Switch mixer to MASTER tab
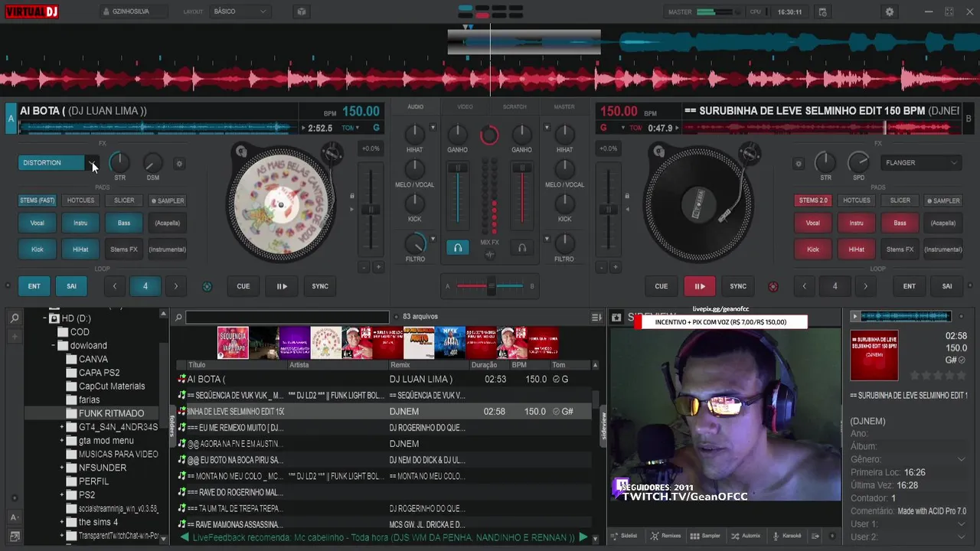 pos(564,107)
